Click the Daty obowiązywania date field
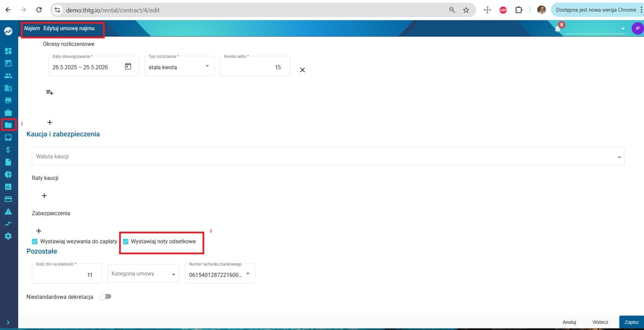 (x=94, y=66)
